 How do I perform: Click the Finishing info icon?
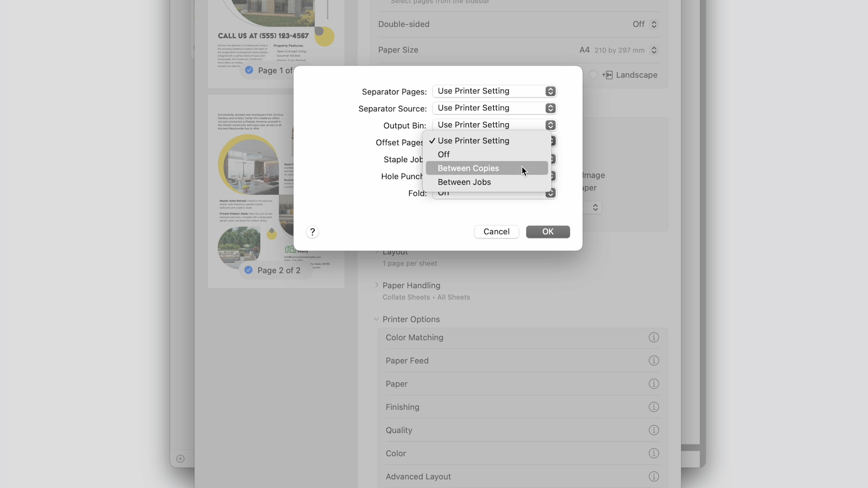tap(654, 407)
